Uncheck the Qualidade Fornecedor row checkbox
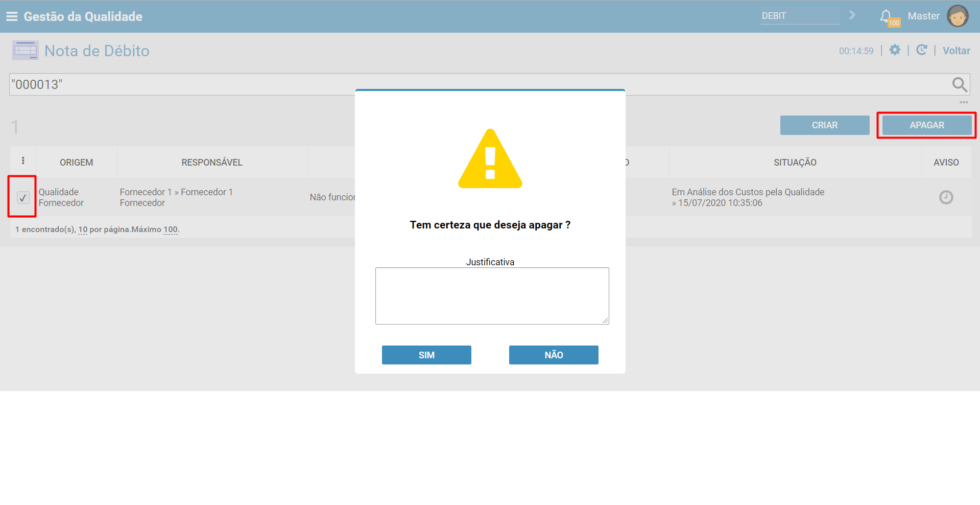Image resolution: width=980 pixels, height=505 pixels. (x=23, y=197)
